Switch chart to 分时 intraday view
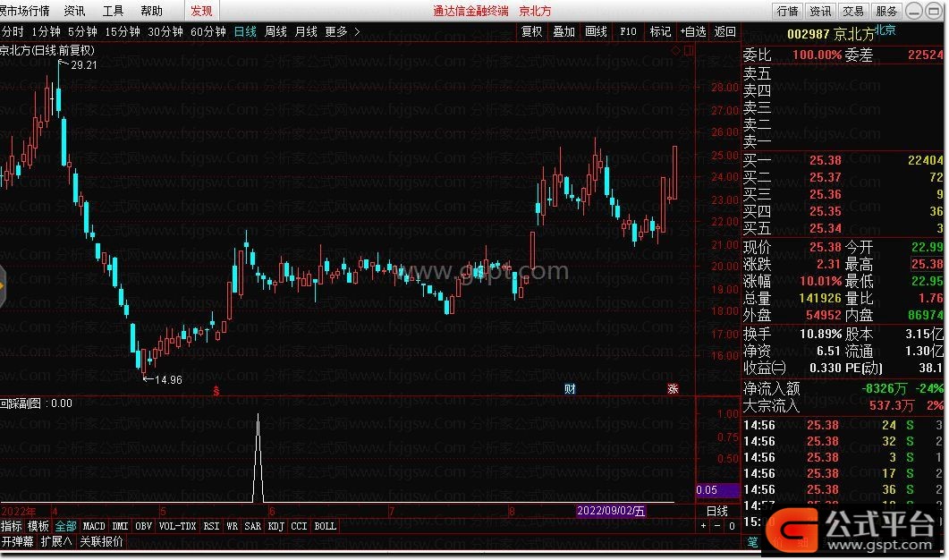The width and height of the screenshot is (949, 560). (x=13, y=31)
